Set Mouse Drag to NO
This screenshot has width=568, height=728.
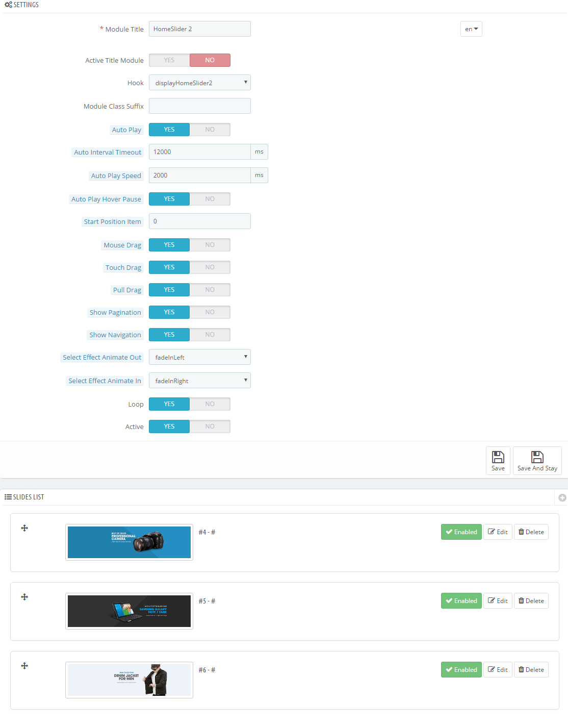(210, 245)
